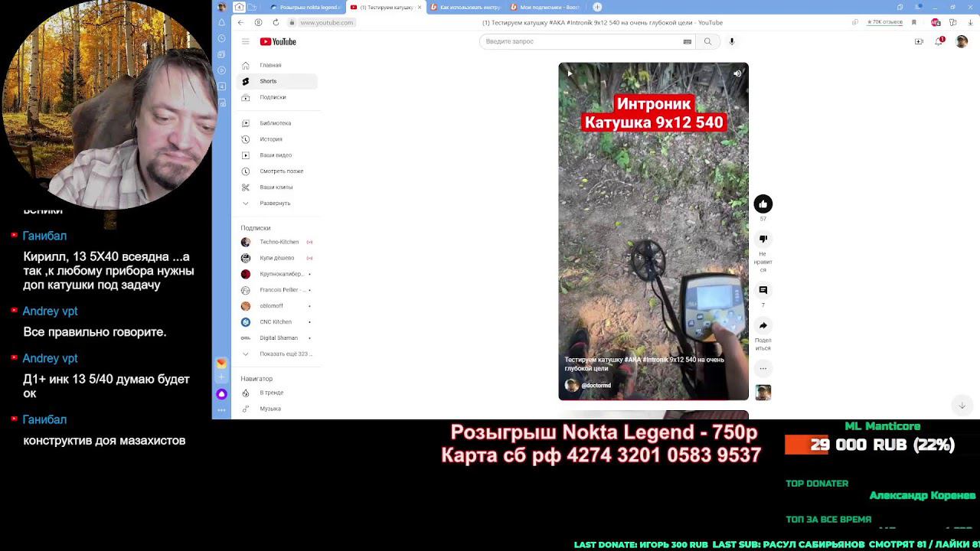Open 'Музыка' in the Navigator section

coord(277,409)
